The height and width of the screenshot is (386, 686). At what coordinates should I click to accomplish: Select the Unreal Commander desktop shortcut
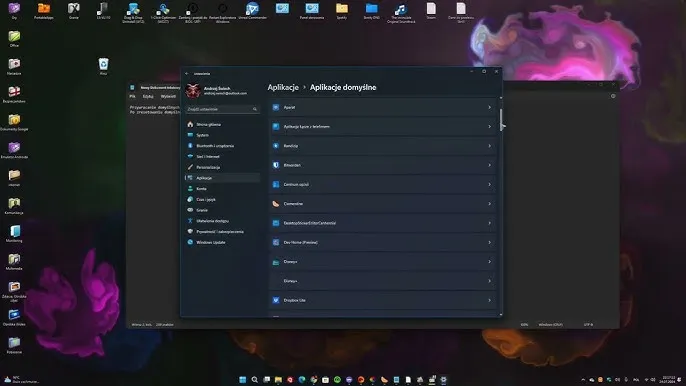tap(252, 11)
